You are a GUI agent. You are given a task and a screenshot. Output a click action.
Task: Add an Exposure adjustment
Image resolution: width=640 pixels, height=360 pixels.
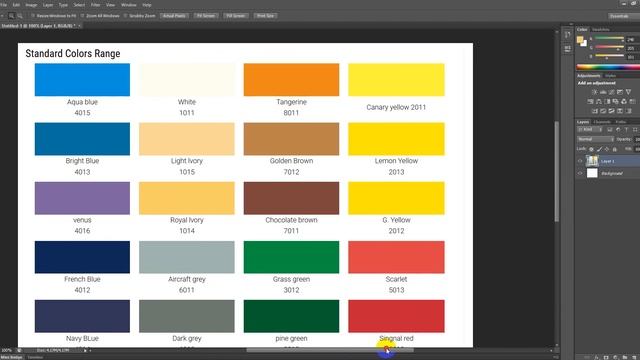(620, 92)
